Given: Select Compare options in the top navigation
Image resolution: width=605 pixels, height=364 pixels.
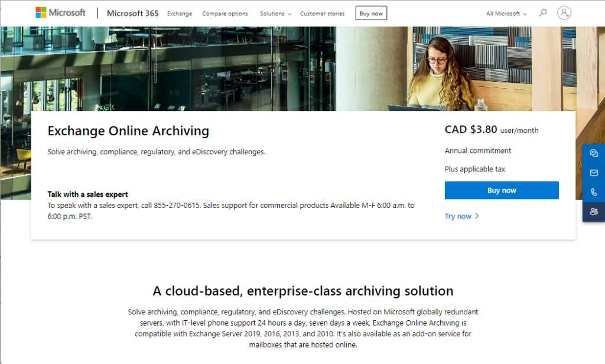Looking at the screenshot, I should [x=225, y=13].
